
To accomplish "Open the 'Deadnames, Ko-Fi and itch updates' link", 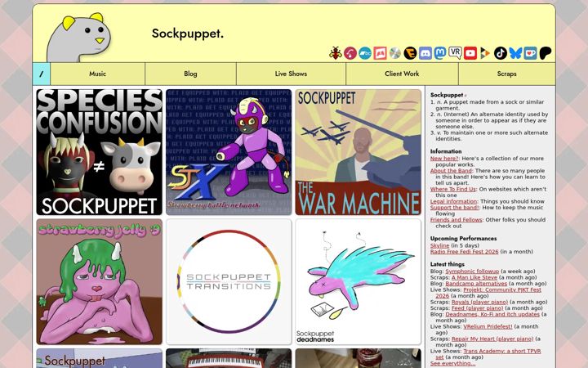I will [492, 314].
